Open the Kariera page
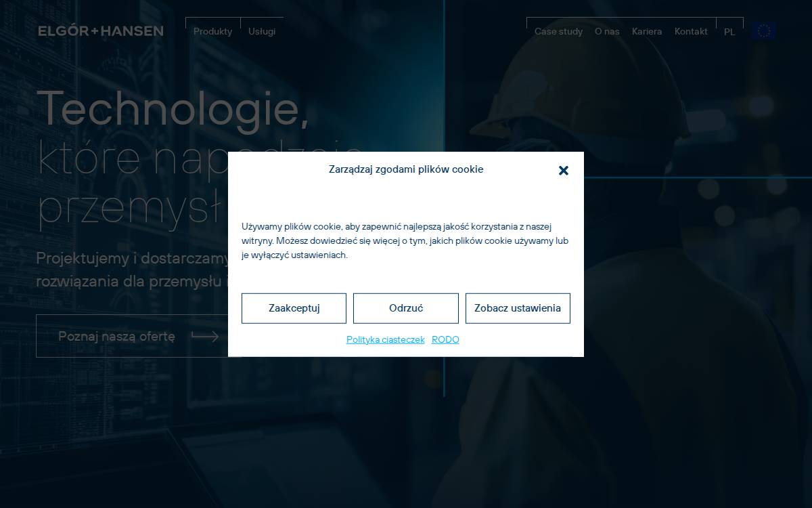Viewport: 812px width, 508px height. coord(647,31)
